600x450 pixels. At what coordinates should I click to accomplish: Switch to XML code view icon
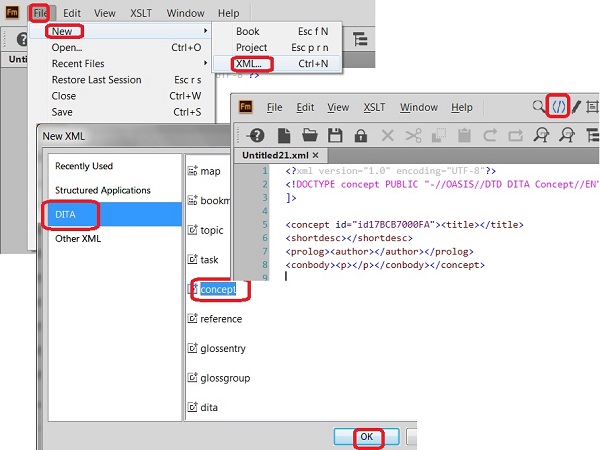(558, 106)
